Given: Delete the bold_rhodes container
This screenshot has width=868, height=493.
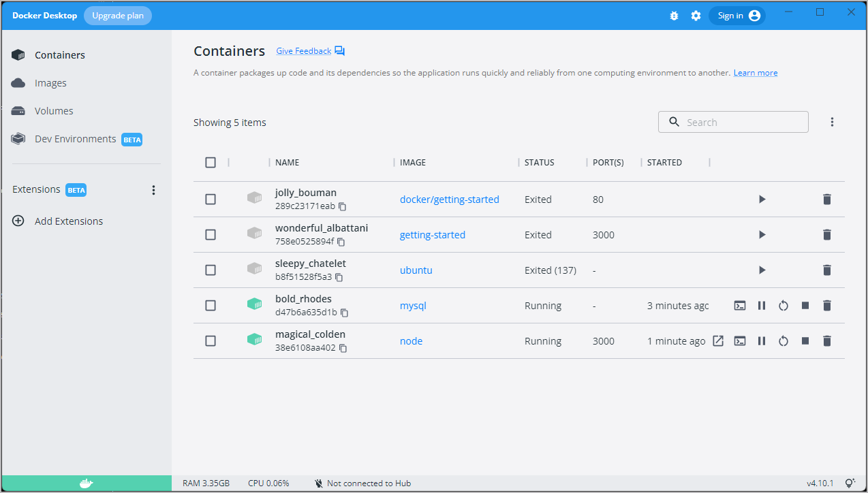Looking at the screenshot, I should tap(827, 306).
